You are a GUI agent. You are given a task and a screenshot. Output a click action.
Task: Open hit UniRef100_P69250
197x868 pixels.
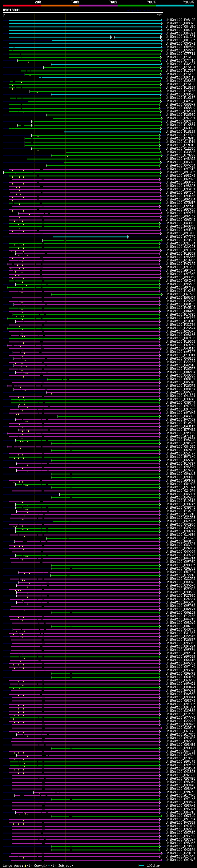pyautogui.click(x=180, y=345)
